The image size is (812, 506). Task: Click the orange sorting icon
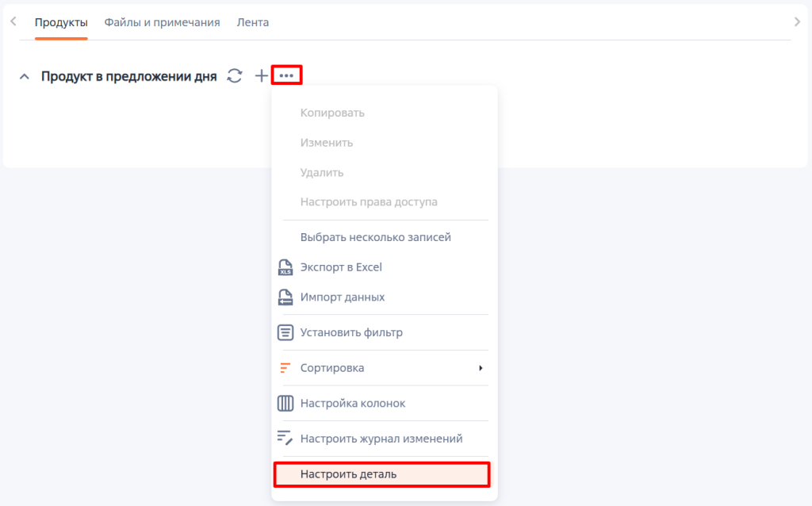point(285,368)
